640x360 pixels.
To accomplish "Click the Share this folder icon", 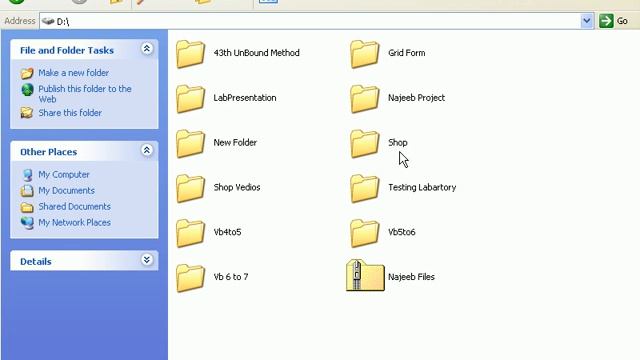I will 27,113.
